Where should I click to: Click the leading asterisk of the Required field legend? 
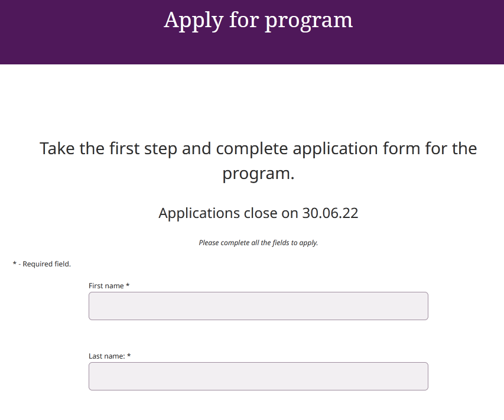(14, 263)
